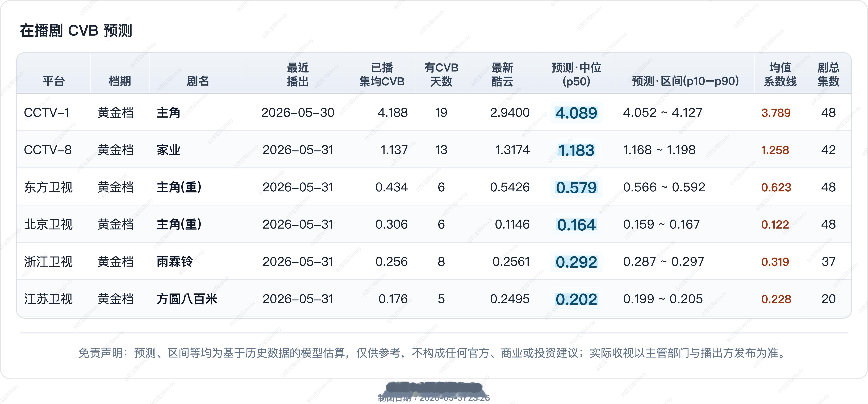Image resolution: width=868 pixels, height=404 pixels.
Task: Click 主角(重) in the 北京卫视 row
Action: tap(179, 224)
